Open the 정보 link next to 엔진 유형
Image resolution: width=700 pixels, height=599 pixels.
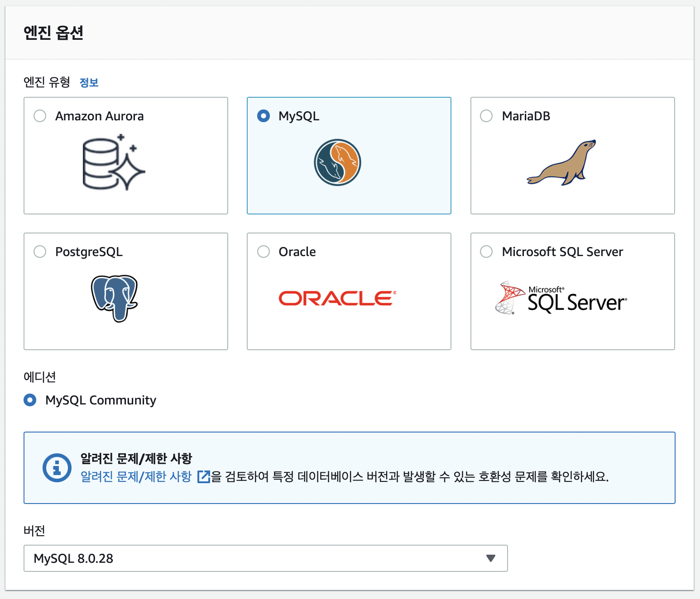coord(89,82)
